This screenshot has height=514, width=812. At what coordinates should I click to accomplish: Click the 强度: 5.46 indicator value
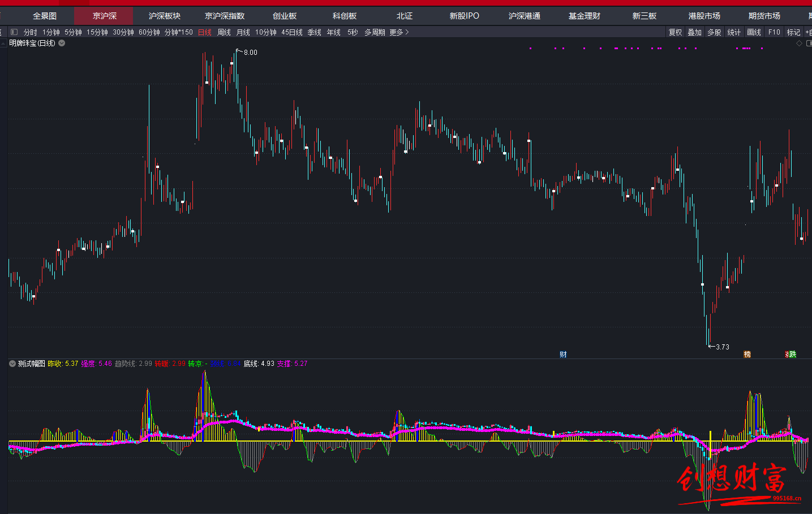tap(96, 364)
